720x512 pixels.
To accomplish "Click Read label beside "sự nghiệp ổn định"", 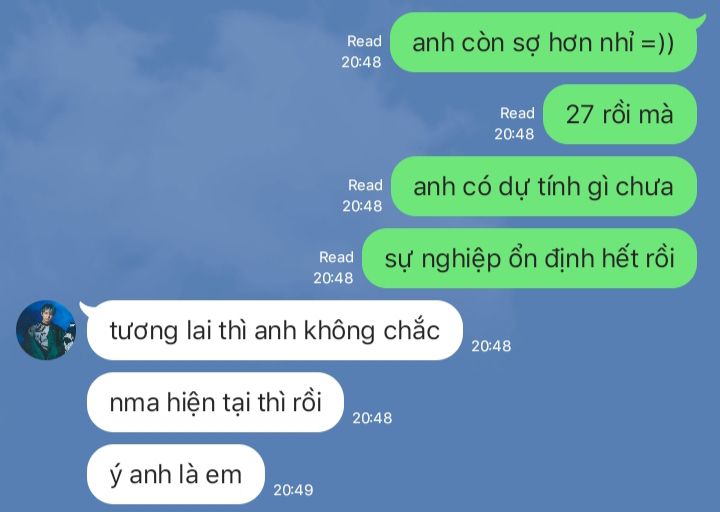I will coord(337,257).
